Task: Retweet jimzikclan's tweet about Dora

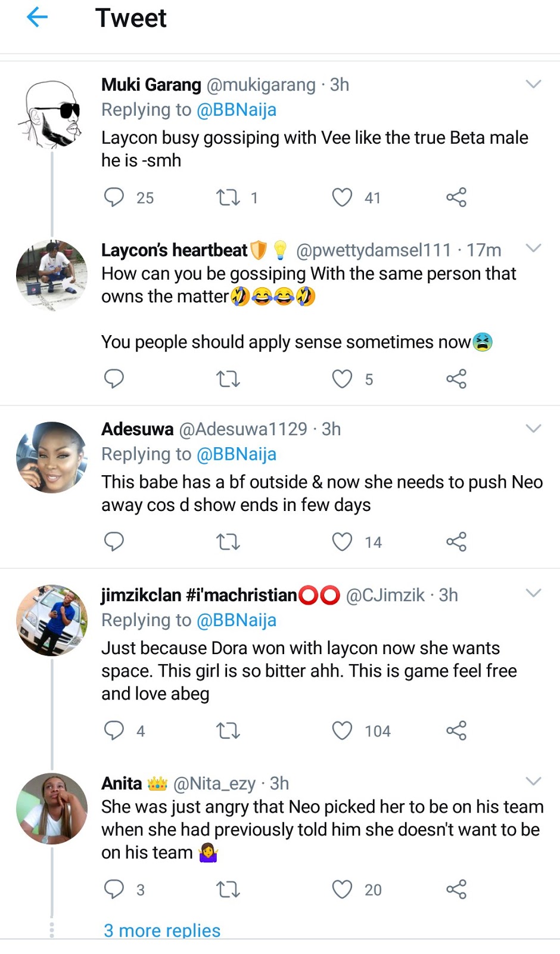Action: pyautogui.click(x=228, y=731)
